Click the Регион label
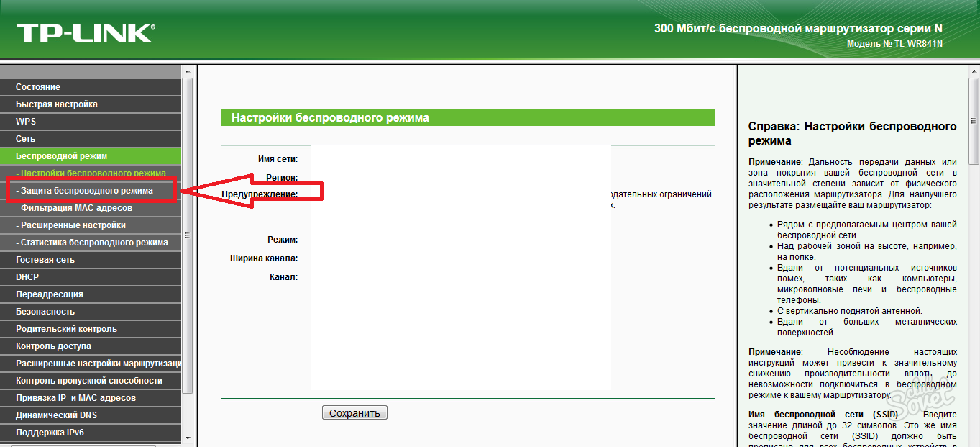980x447 pixels. pos(282,177)
